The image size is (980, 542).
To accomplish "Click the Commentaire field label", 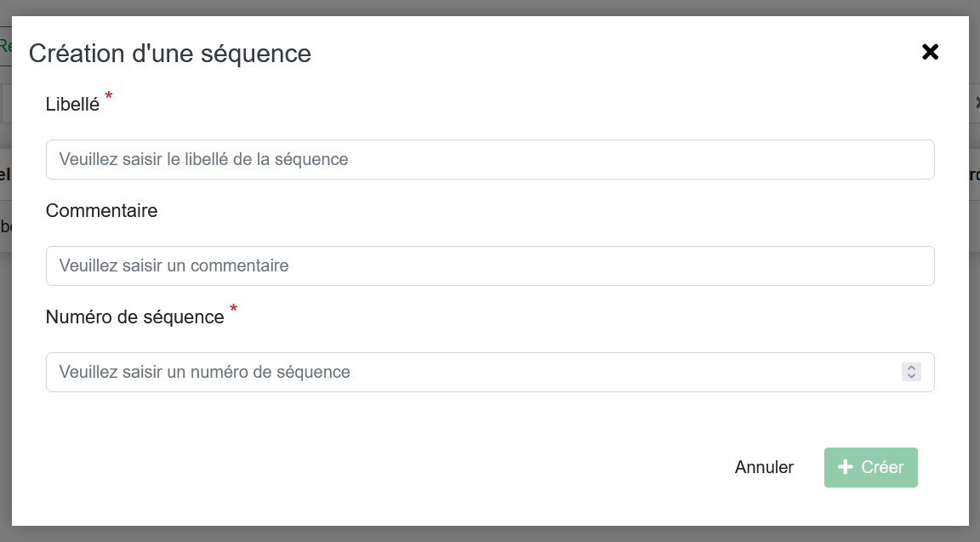I will pos(101,210).
